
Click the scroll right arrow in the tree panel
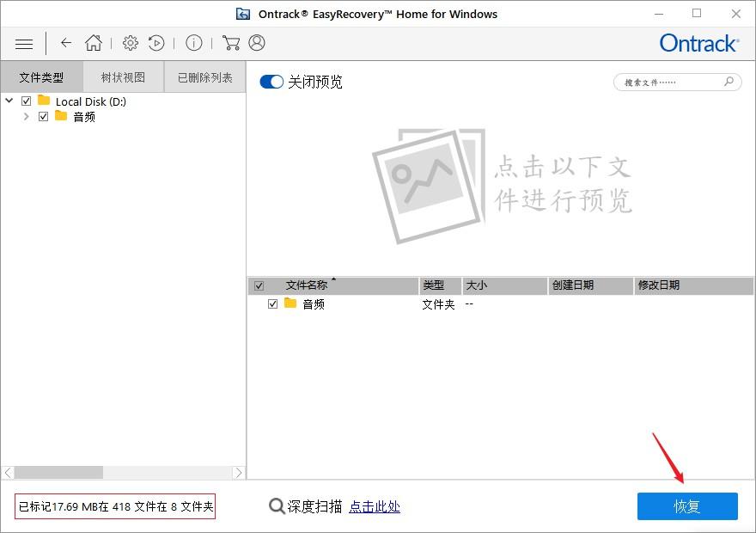coord(238,473)
